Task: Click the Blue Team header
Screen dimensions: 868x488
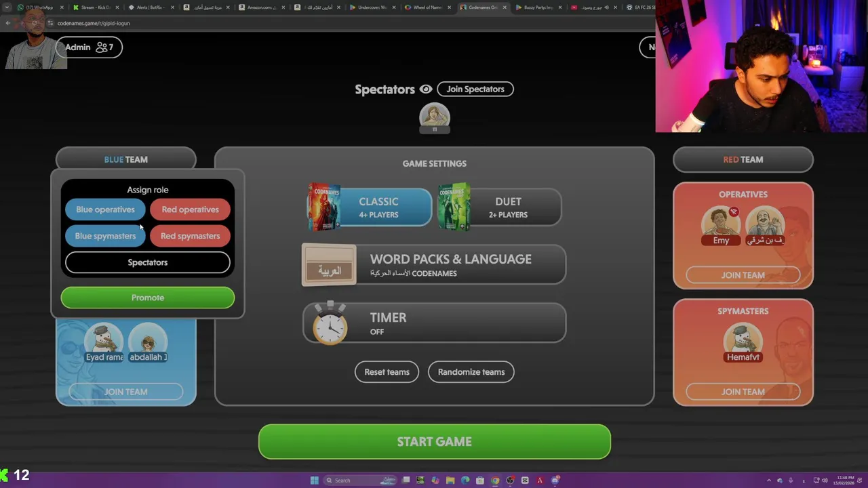Action: [125, 159]
